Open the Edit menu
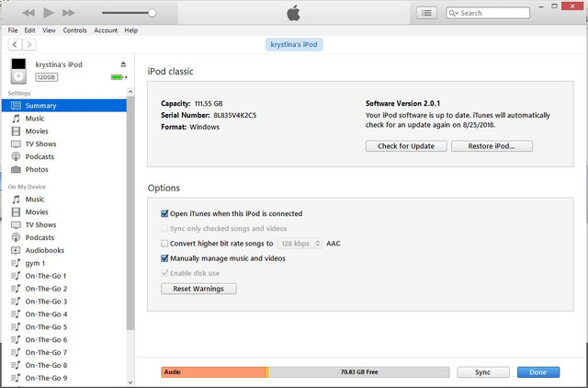The width and height of the screenshot is (588, 388). [x=29, y=30]
